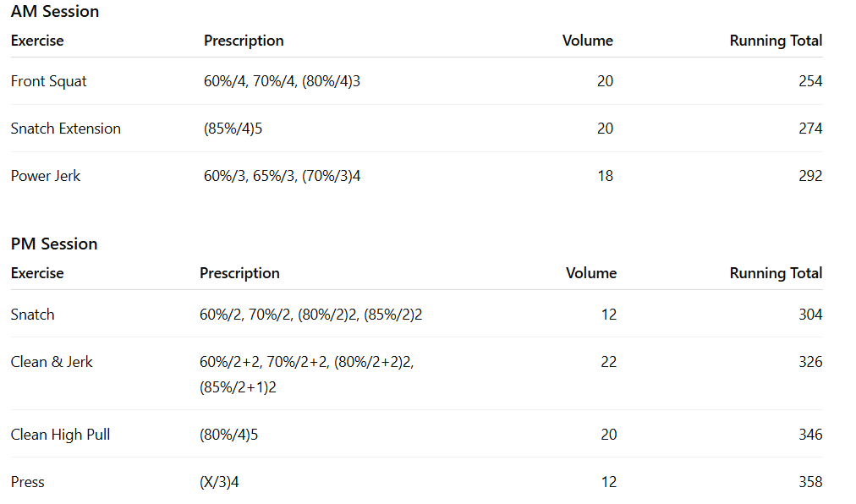Click the Power Jerk prescription 60%/3, 65%/3, (70%/3)4
This screenshot has height=504, width=856.
(283, 176)
